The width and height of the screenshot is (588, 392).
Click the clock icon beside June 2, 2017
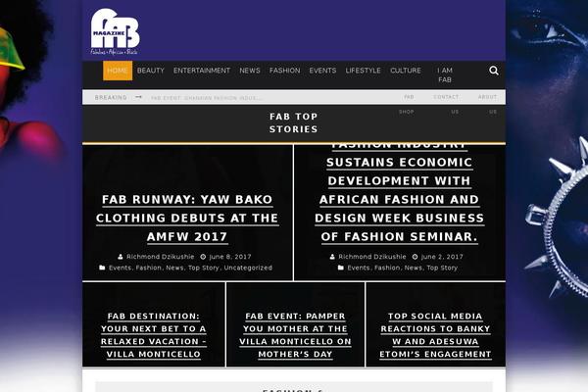[416, 257]
